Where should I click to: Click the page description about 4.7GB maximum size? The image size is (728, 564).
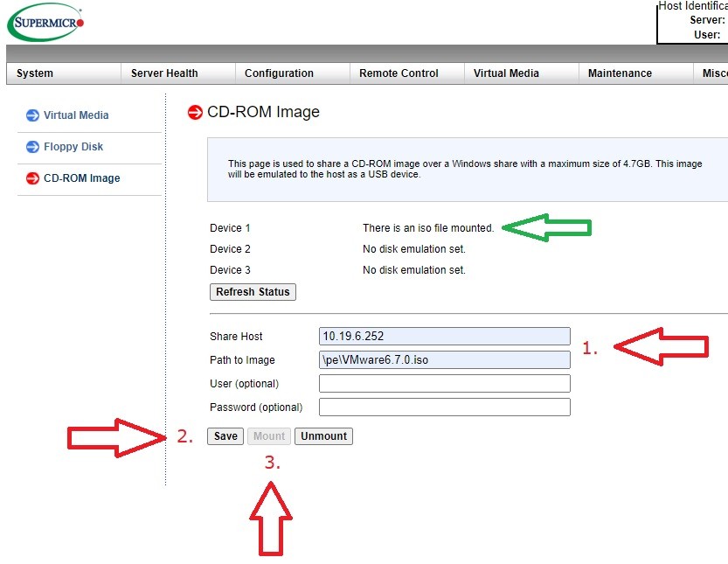coord(465,169)
